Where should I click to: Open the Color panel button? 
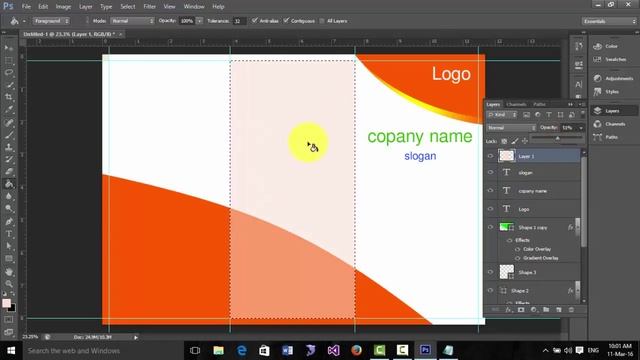click(606, 46)
